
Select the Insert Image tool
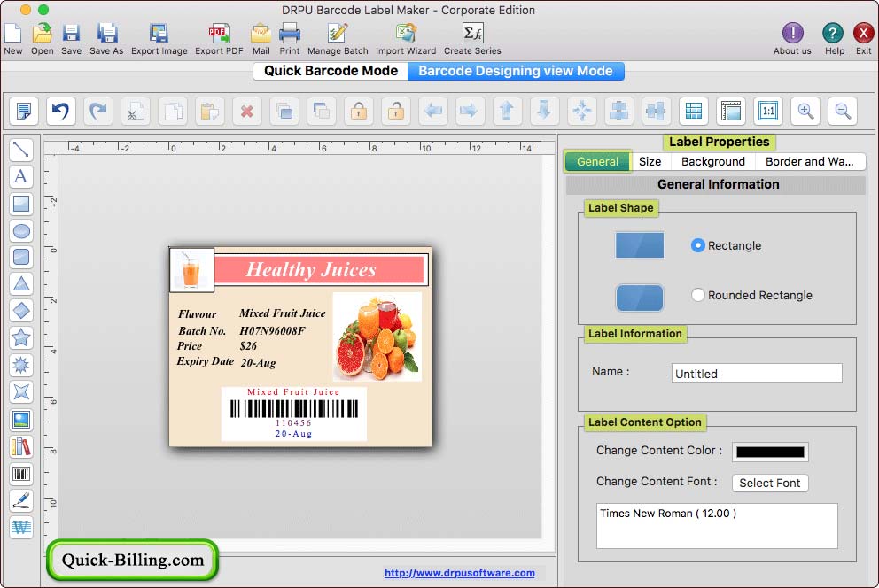click(x=21, y=420)
